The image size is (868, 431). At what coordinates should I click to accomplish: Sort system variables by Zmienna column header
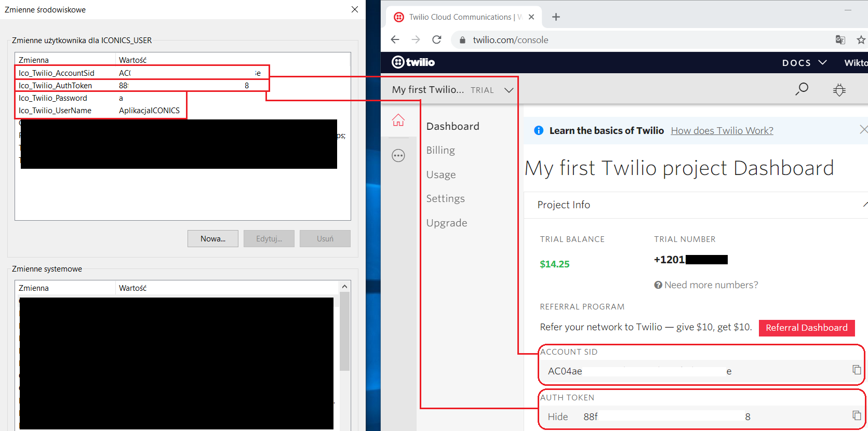(x=65, y=288)
